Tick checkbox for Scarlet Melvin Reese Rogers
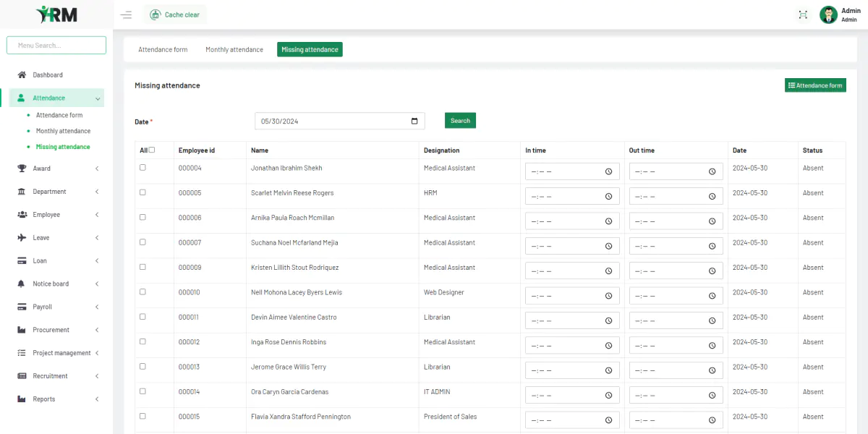The width and height of the screenshot is (868, 434). point(142,192)
